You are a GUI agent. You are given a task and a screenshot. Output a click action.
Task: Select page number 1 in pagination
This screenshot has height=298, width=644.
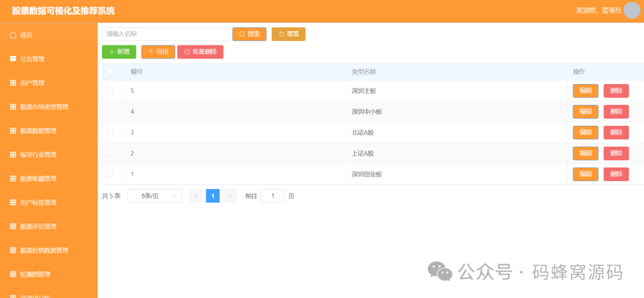pyautogui.click(x=213, y=196)
